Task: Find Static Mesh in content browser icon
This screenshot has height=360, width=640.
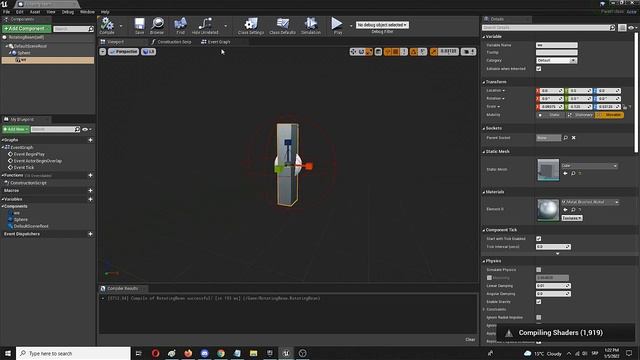Action: 573,173
